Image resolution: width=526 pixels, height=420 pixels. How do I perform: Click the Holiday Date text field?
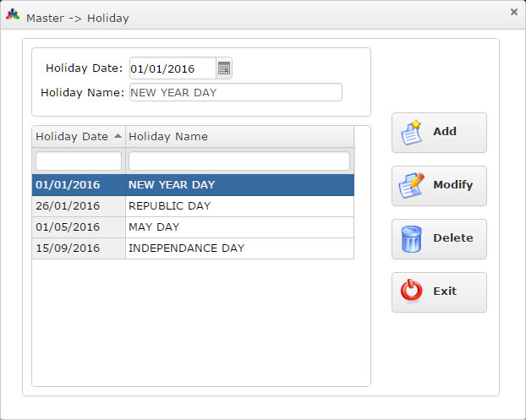(172, 68)
